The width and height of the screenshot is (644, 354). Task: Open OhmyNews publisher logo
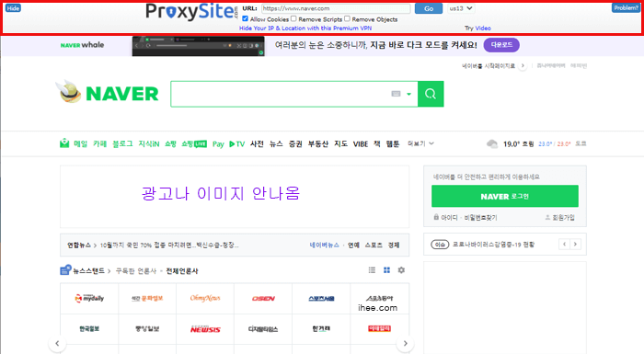point(205,299)
